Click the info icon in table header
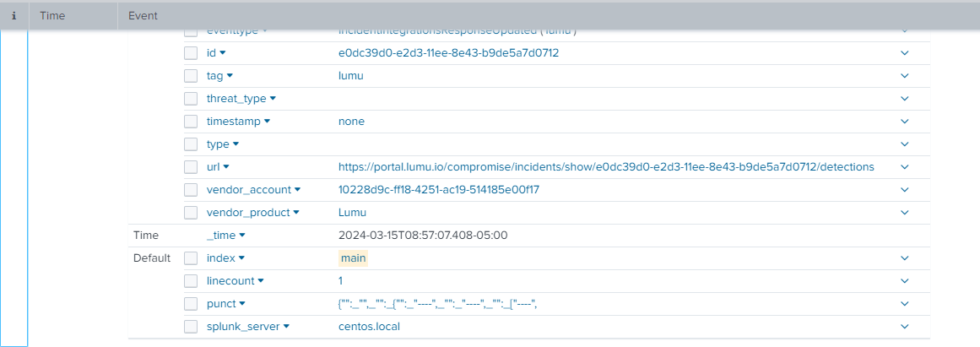Viewport: 980px width, 347px height. 14,16
